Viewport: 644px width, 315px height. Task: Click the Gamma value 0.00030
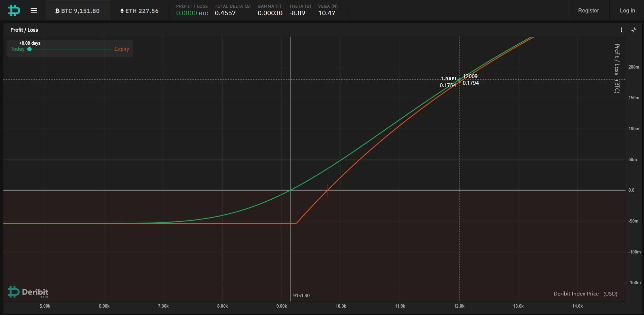point(270,13)
